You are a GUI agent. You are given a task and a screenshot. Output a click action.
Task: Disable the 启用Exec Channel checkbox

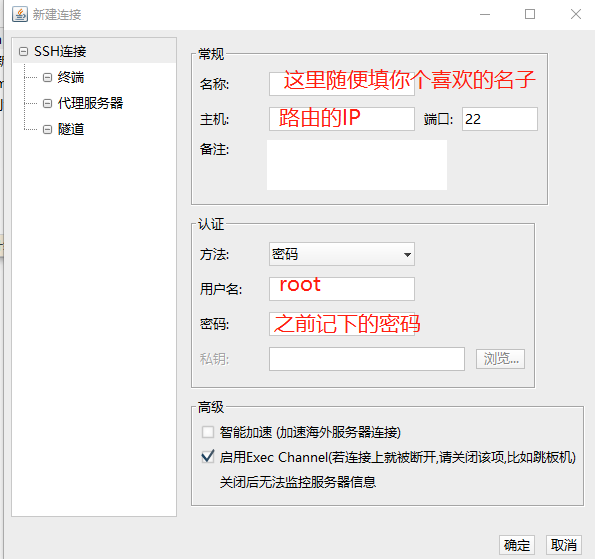[208, 457]
